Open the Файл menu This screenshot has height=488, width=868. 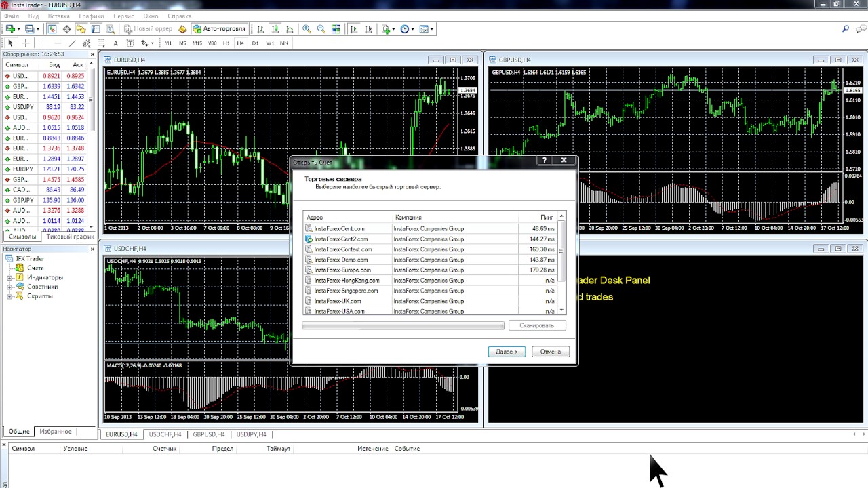click(11, 16)
